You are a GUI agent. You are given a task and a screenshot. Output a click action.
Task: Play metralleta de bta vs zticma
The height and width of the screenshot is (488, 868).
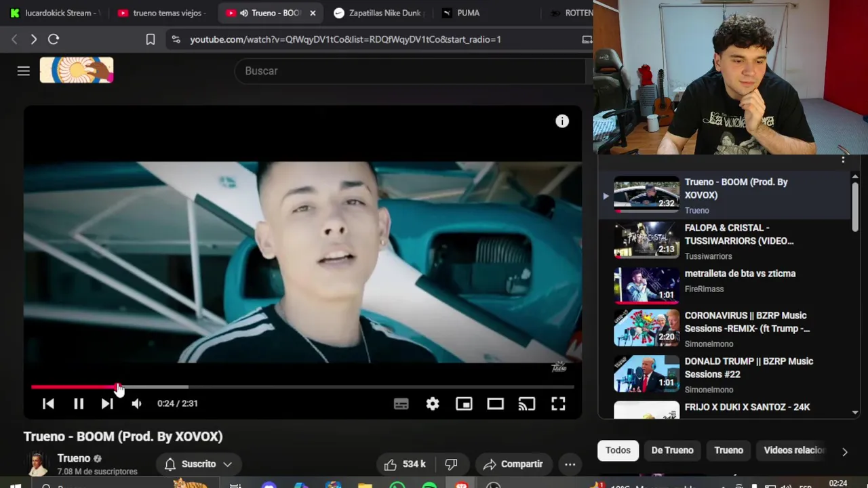(725, 285)
